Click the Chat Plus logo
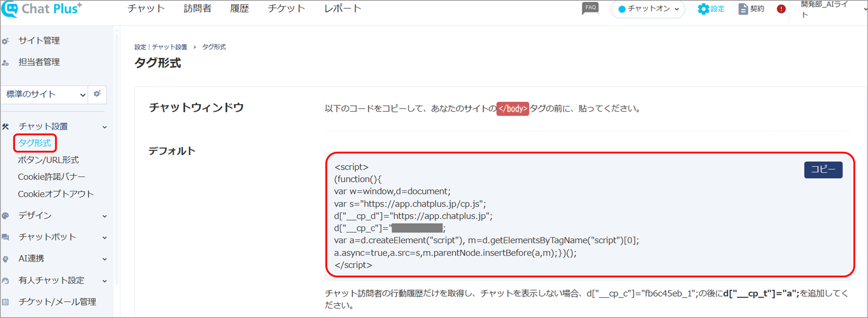Viewport: 868px width, 318px height. (x=41, y=9)
